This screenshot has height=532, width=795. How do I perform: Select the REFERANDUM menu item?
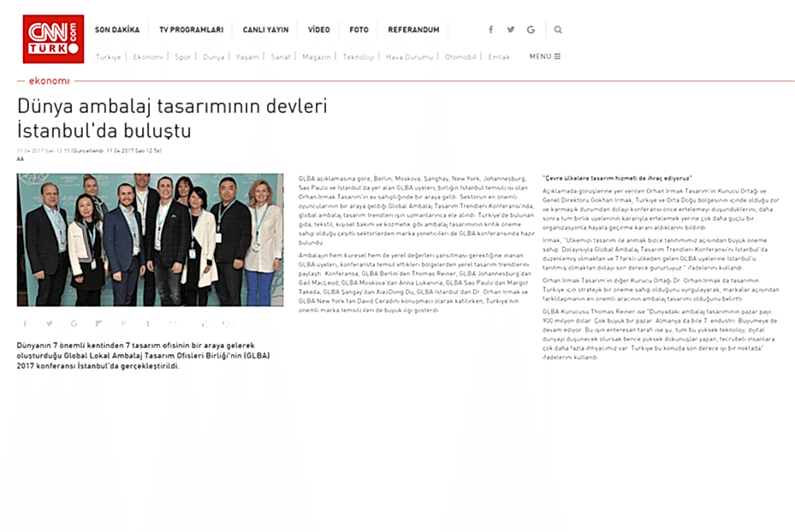413,30
